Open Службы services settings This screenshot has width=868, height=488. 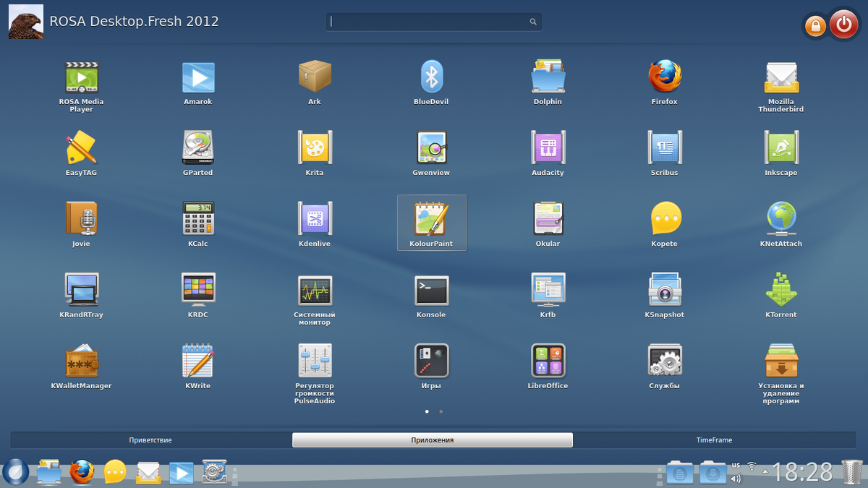click(x=665, y=366)
